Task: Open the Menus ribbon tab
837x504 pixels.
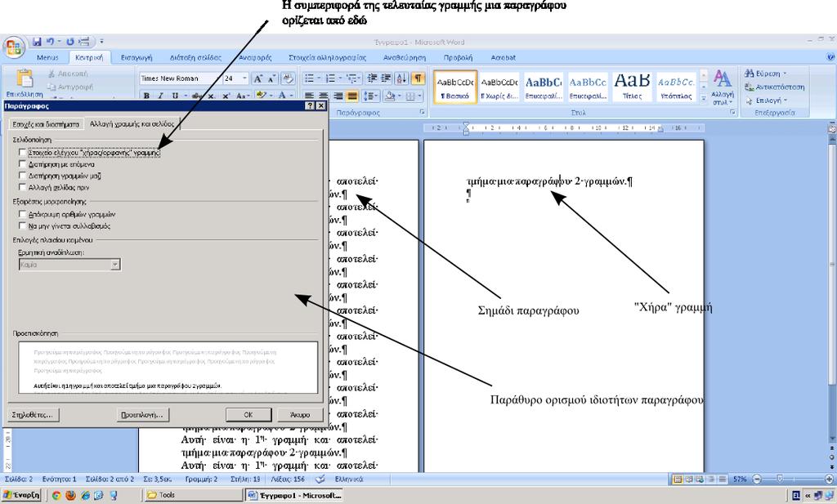Action: 47,57
